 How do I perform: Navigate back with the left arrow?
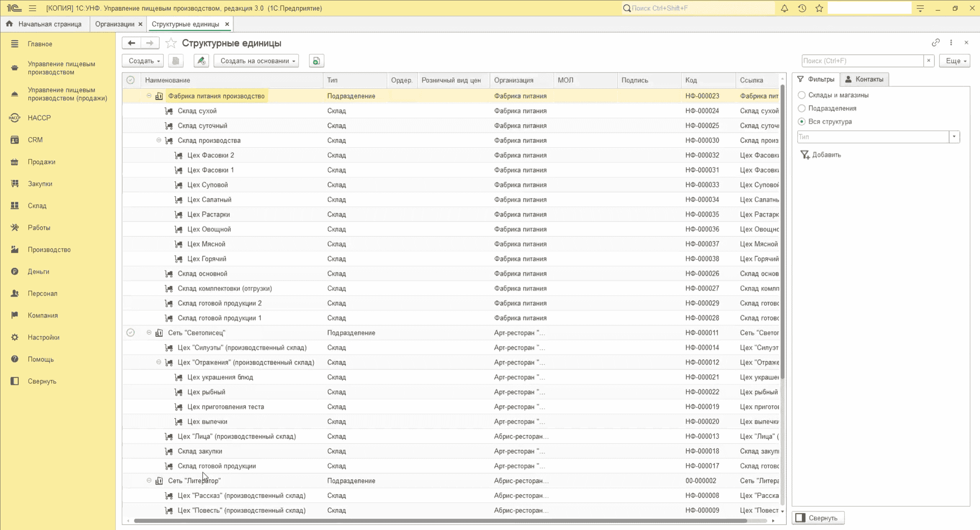[x=131, y=43]
